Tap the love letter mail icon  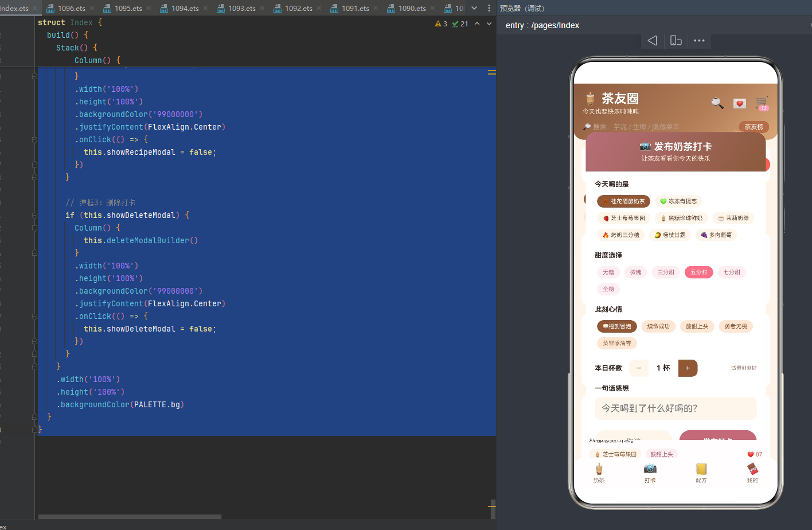[740, 103]
